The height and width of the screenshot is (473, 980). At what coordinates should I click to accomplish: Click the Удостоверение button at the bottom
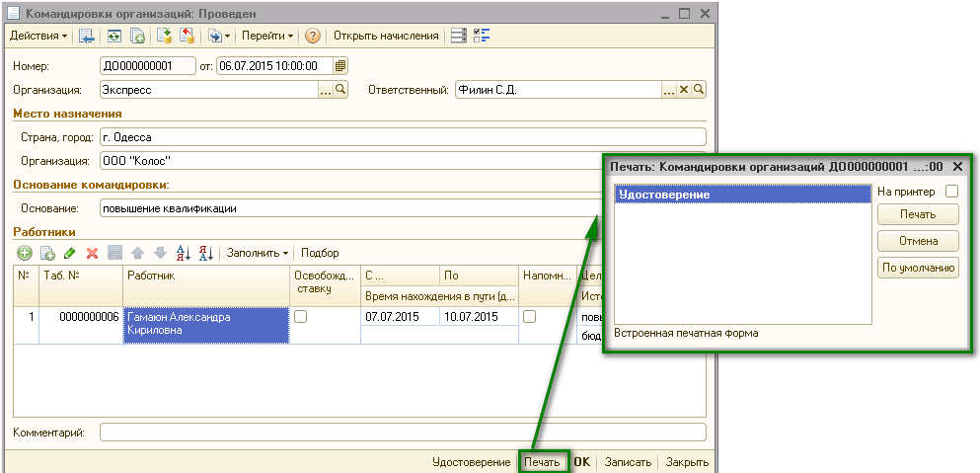[472, 462]
